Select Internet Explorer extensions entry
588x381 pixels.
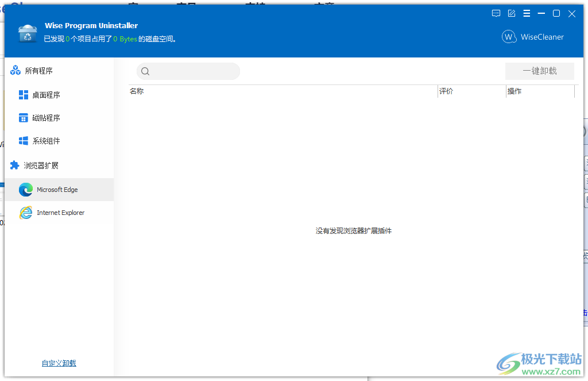(60, 212)
